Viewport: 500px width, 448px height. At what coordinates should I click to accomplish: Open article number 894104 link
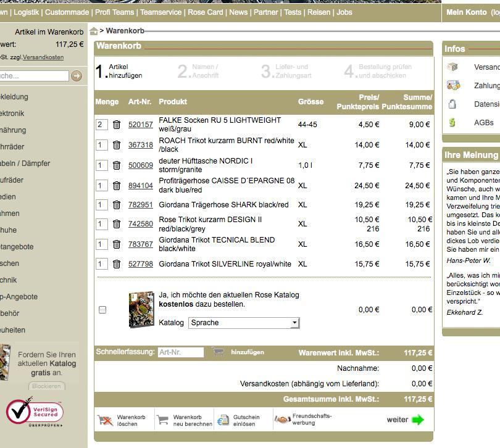coord(141,186)
